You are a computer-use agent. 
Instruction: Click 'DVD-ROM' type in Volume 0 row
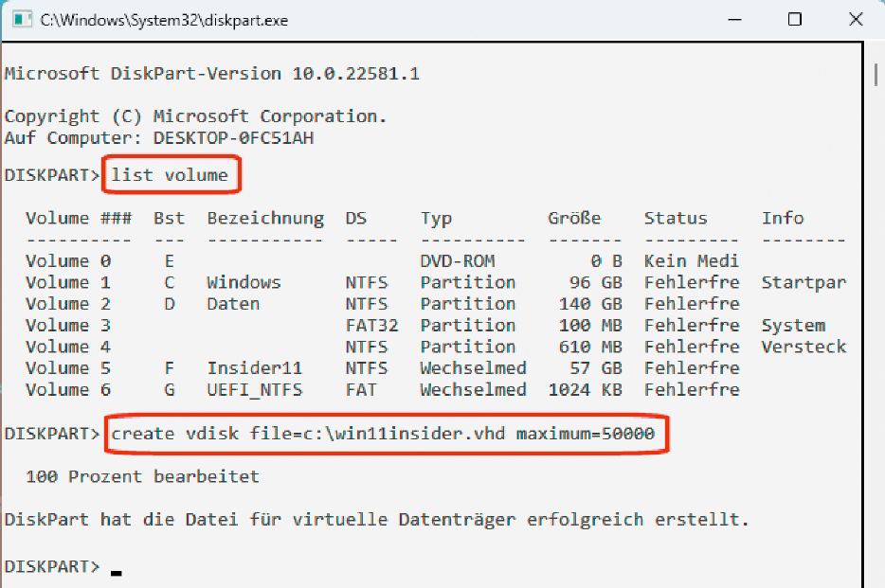coord(457,261)
